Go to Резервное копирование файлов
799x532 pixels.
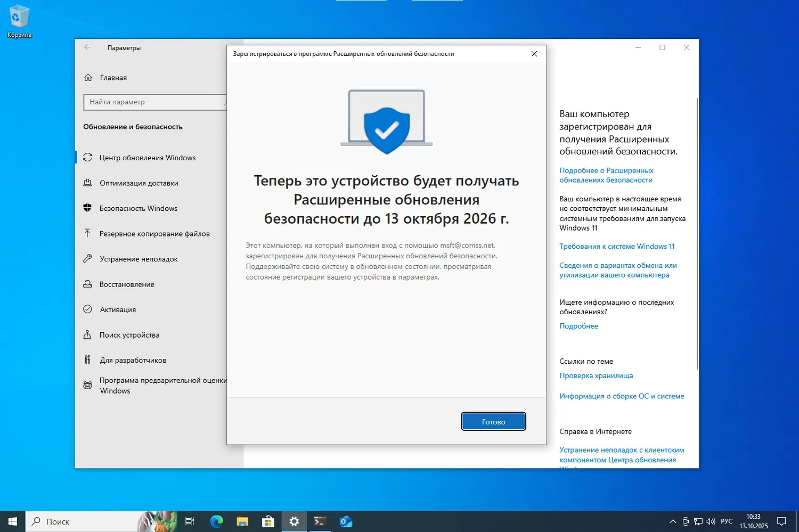154,234
